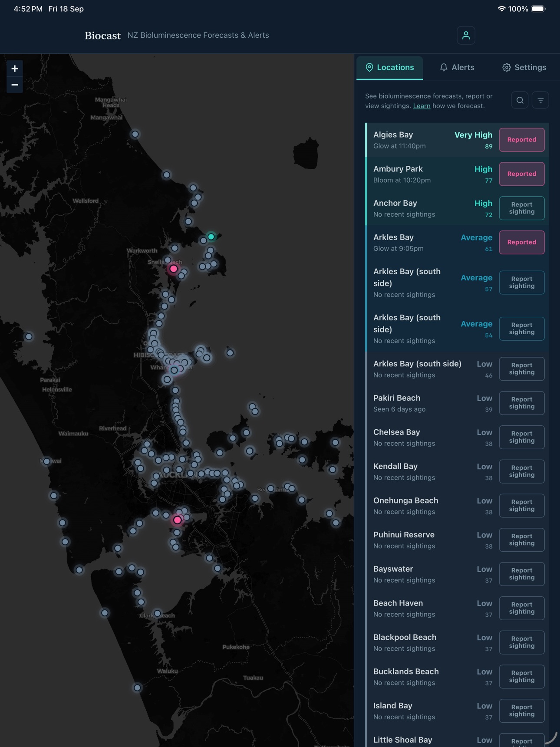Select the pink marker near Snells Beach

click(x=174, y=269)
